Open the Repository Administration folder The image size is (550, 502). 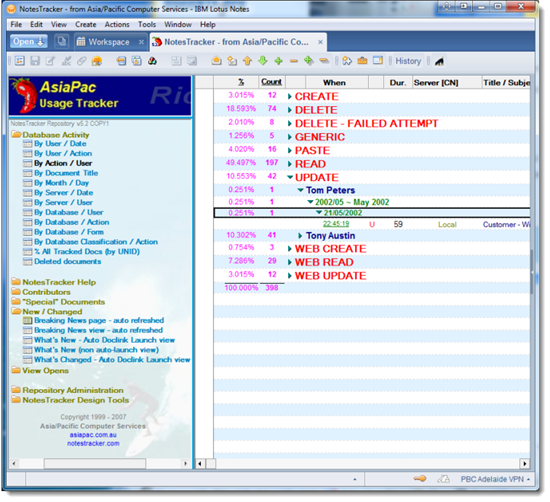73,390
